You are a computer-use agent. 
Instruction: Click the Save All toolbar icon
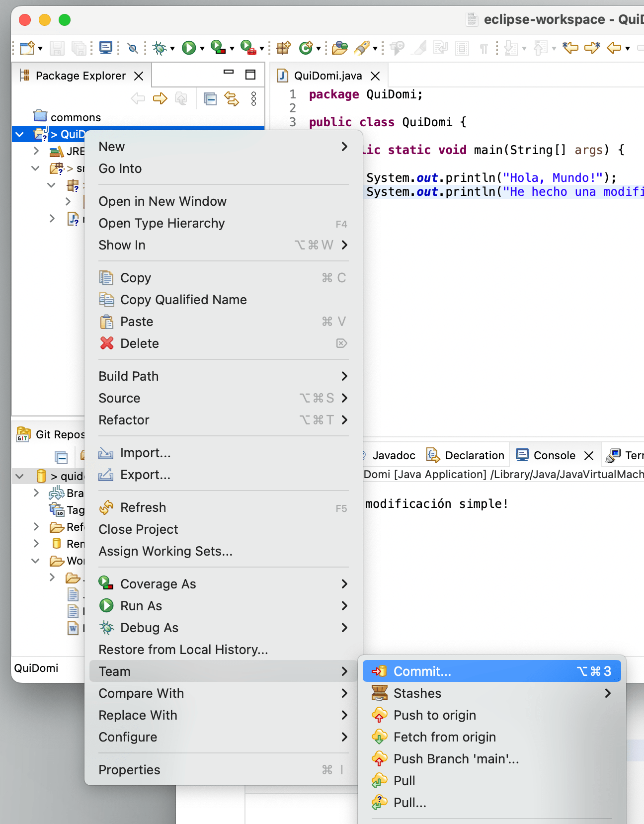point(79,48)
